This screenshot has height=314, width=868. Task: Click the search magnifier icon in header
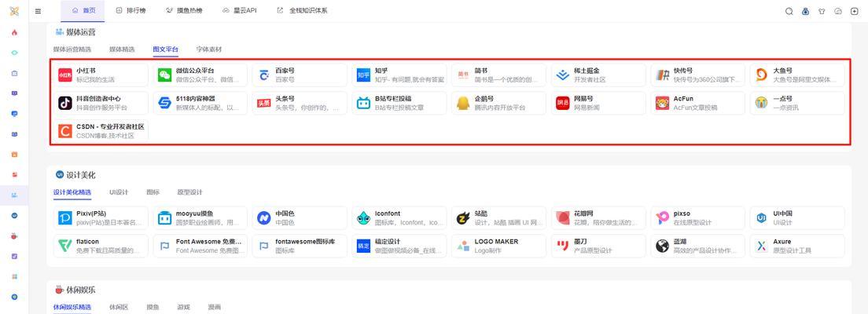789,11
